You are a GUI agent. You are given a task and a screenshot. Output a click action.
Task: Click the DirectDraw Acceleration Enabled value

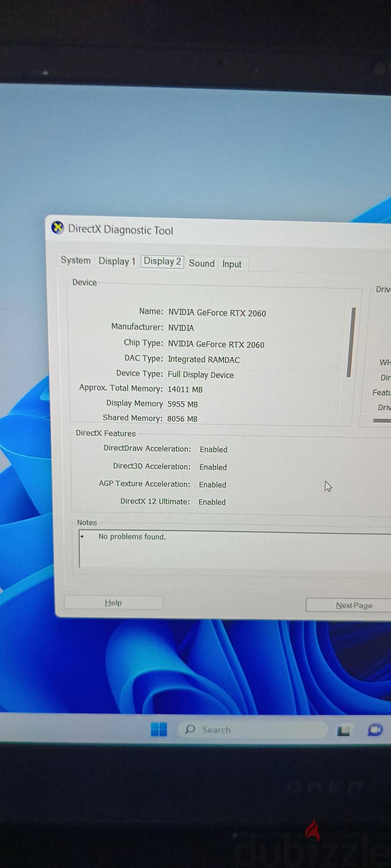[214, 449]
